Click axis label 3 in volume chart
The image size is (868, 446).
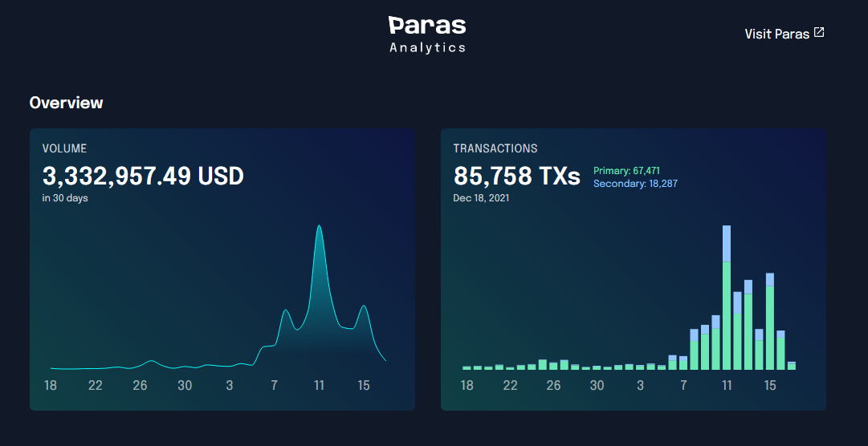[230, 385]
